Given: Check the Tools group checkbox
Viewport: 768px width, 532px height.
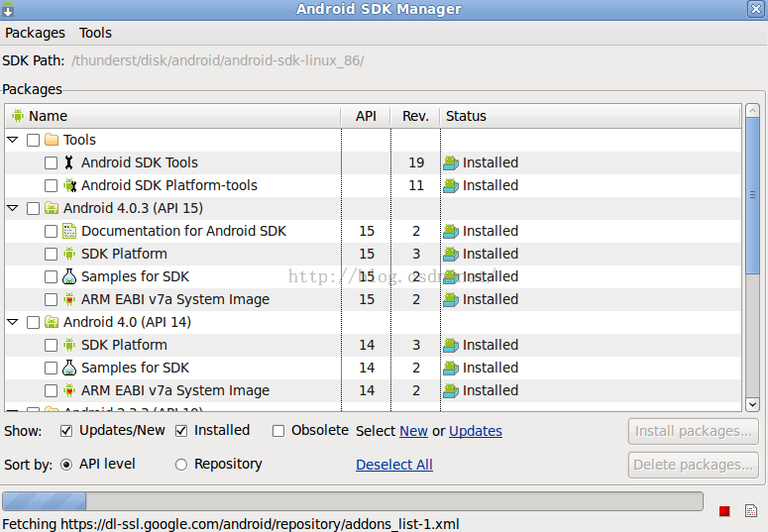Looking at the screenshot, I should pyautogui.click(x=34, y=140).
